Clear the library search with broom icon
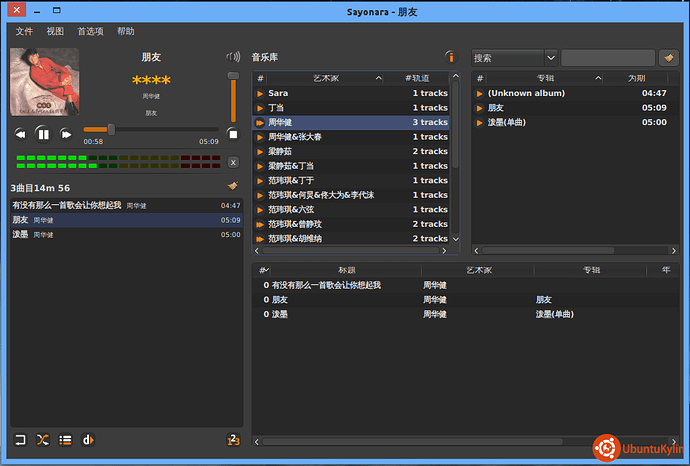Viewport: 690px width, 466px height. pyautogui.click(x=669, y=58)
